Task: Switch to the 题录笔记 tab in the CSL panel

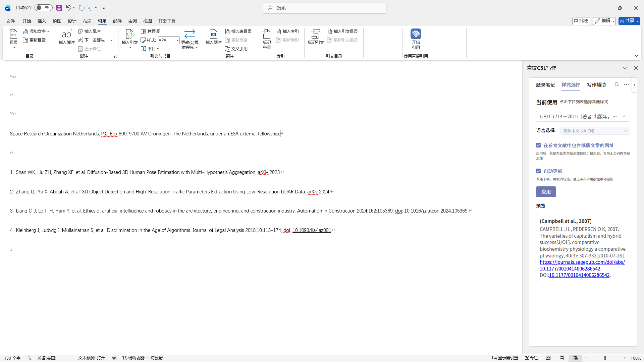Action: [x=545, y=85]
